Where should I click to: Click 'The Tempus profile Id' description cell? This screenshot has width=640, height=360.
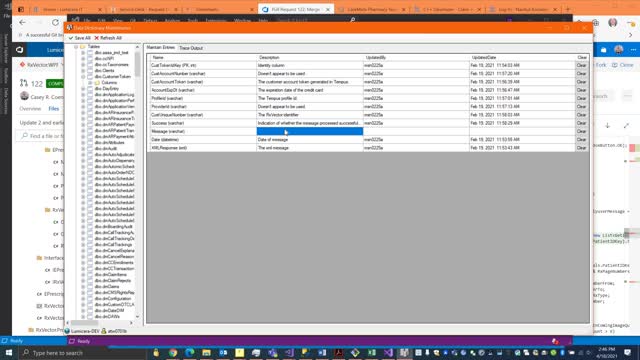tap(309, 98)
